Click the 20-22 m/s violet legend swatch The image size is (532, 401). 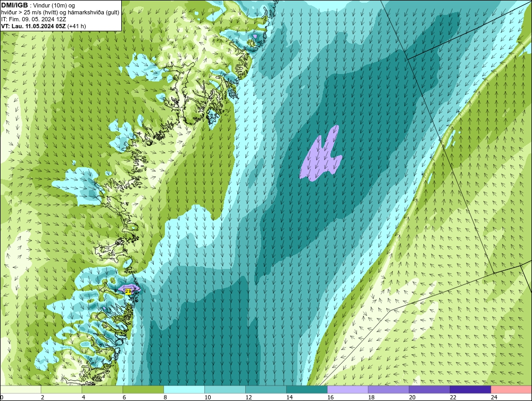pos(429,389)
